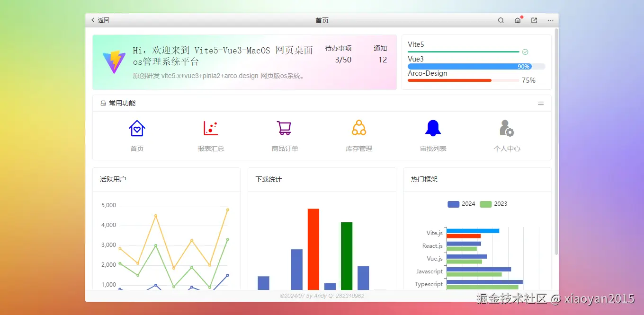
Task: Open the 商品订单 shopping cart icon
Action: 284,128
